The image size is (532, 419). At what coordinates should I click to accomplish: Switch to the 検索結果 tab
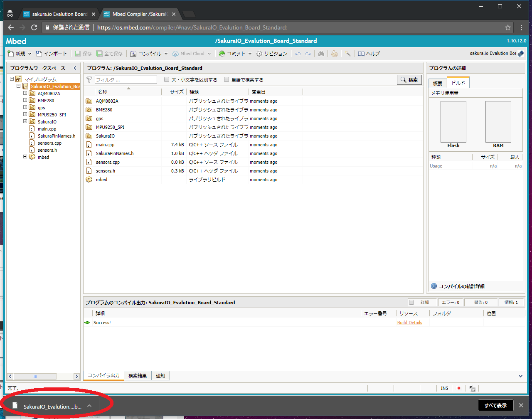[138, 376]
